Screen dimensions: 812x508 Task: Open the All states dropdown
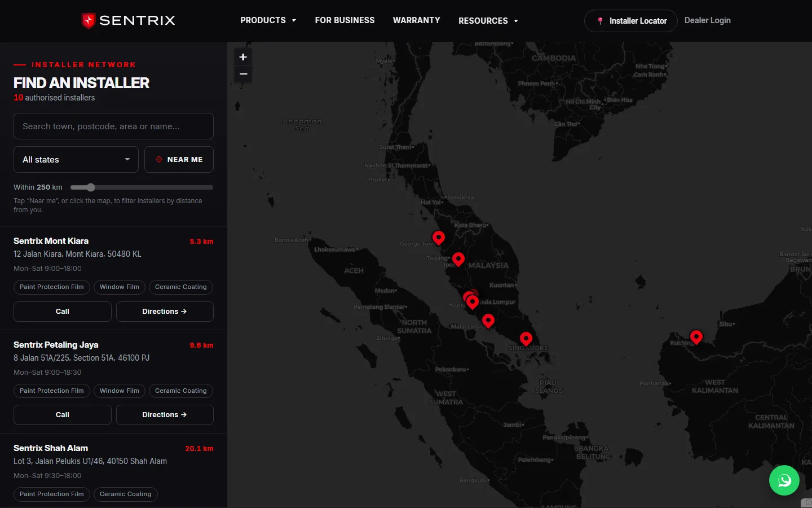click(x=76, y=160)
